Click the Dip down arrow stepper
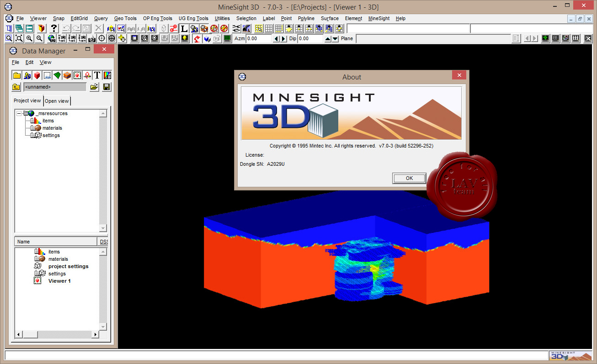This screenshot has height=364, width=597. (x=336, y=39)
